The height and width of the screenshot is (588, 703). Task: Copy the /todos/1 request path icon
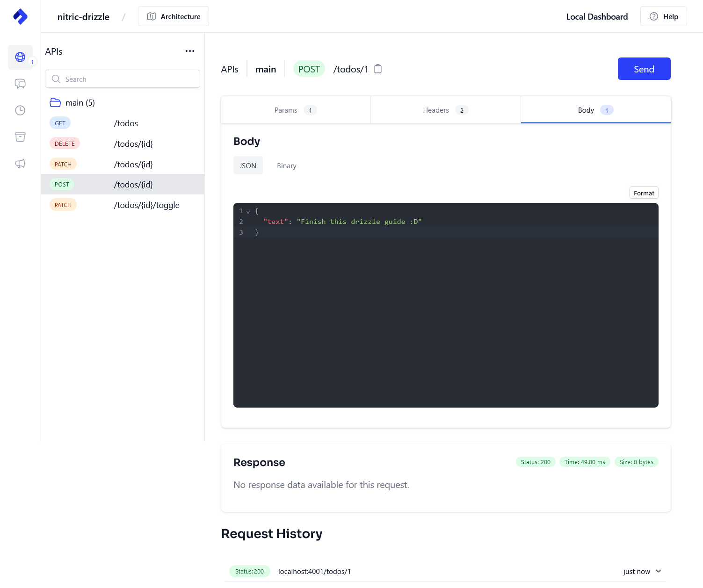378,69
